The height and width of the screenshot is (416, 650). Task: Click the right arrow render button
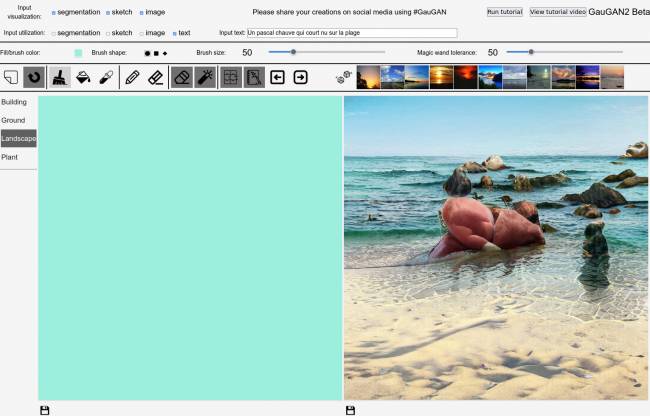(300, 77)
